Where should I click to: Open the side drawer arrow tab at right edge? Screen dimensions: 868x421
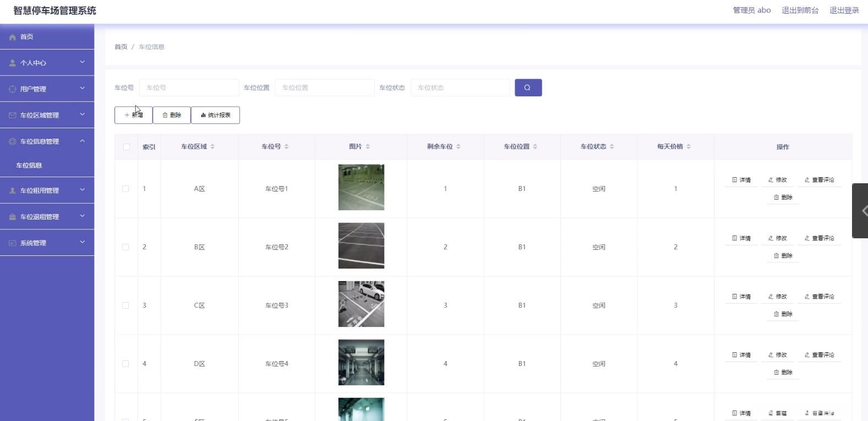(x=860, y=211)
